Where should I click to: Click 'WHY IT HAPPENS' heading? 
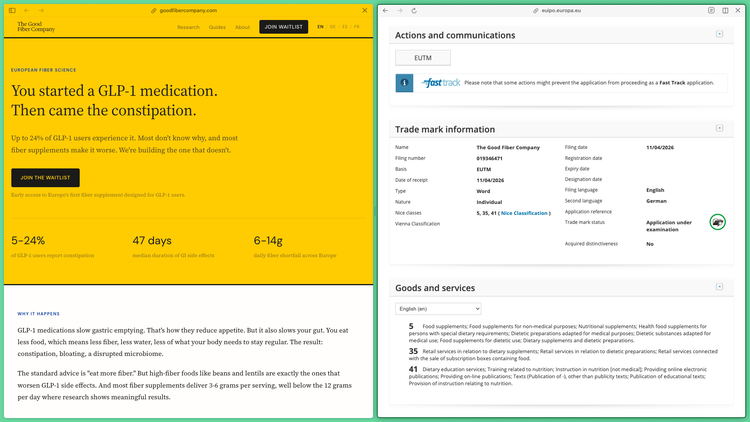[x=39, y=314]
